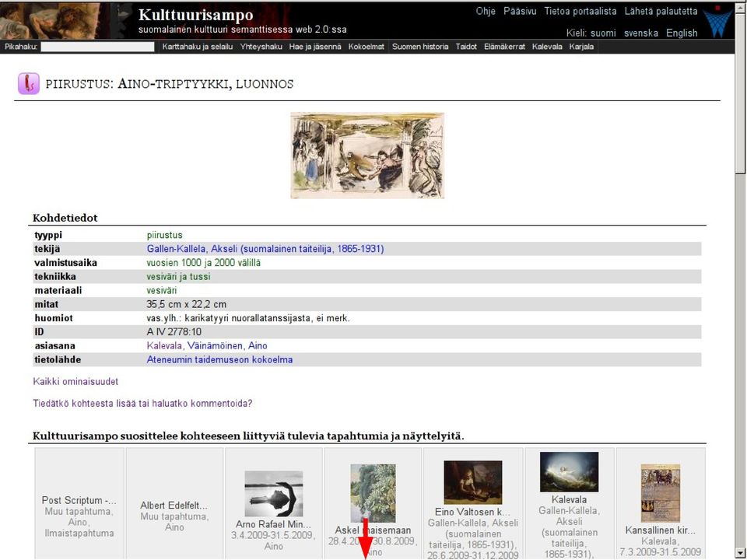Click the blue portal logo icon top right
The width and height of the screenshot is (747, 560).
pyautogui.click(x=718, y=23)
